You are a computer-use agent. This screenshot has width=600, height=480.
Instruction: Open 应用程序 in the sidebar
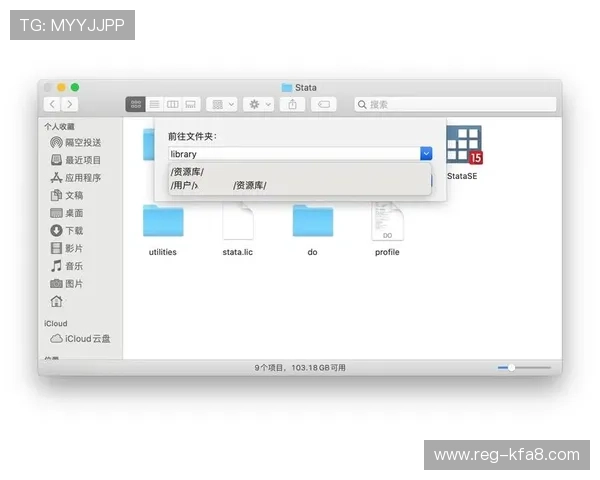coord(82,178)
